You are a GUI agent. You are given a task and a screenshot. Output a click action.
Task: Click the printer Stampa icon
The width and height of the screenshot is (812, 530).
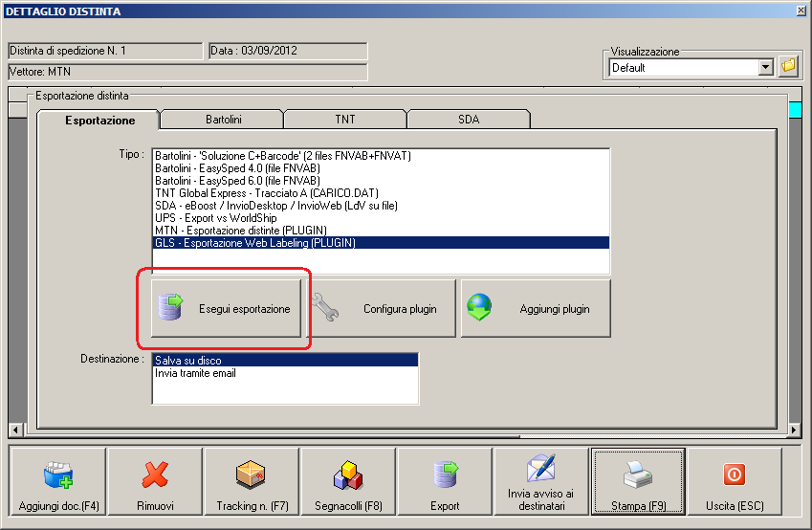638,475
